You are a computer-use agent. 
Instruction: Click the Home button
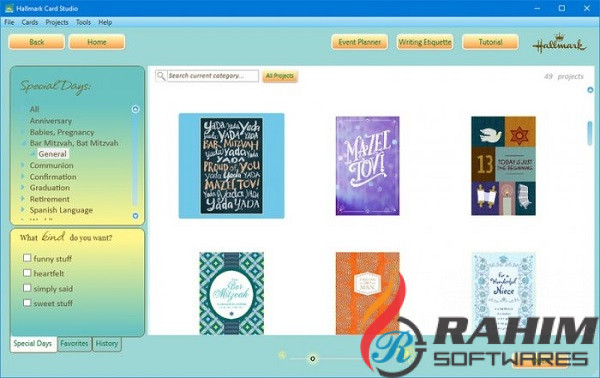pos(97,42)
